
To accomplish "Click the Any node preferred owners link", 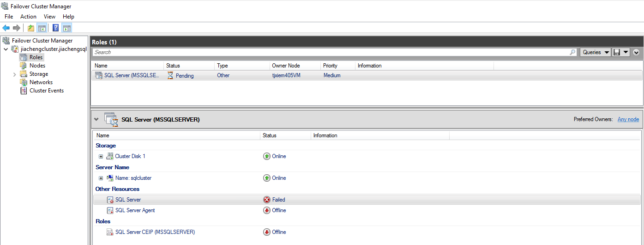I will pyautogui.click(x=628, y=119).
